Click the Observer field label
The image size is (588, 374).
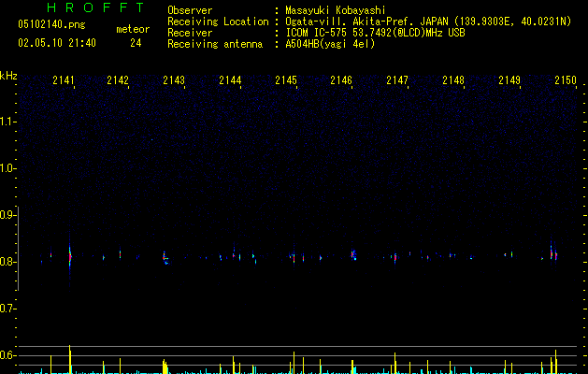(190, 10)
